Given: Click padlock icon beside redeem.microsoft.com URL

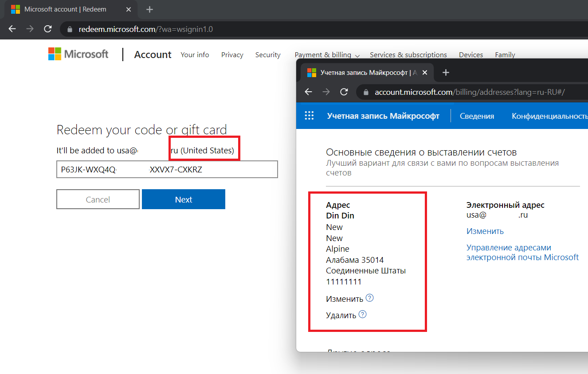Looking at the screenshot, I should point(69,30).
